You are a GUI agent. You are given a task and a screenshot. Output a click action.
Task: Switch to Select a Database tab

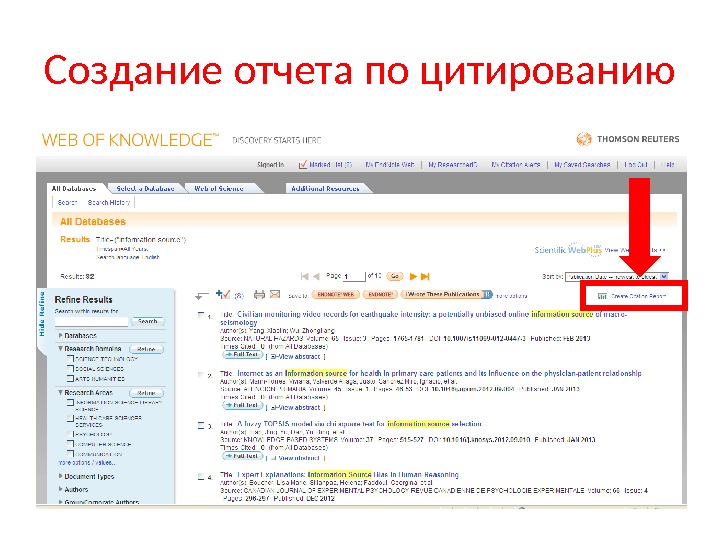point(145,188)
